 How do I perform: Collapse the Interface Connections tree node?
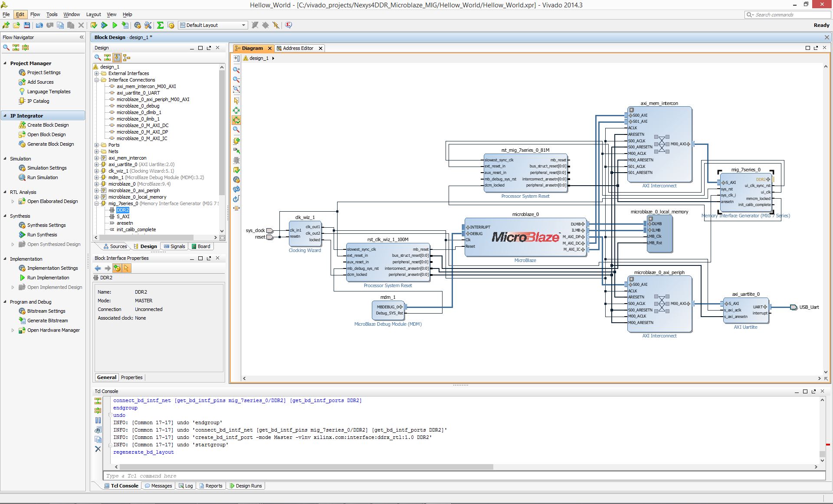(97, 80)
